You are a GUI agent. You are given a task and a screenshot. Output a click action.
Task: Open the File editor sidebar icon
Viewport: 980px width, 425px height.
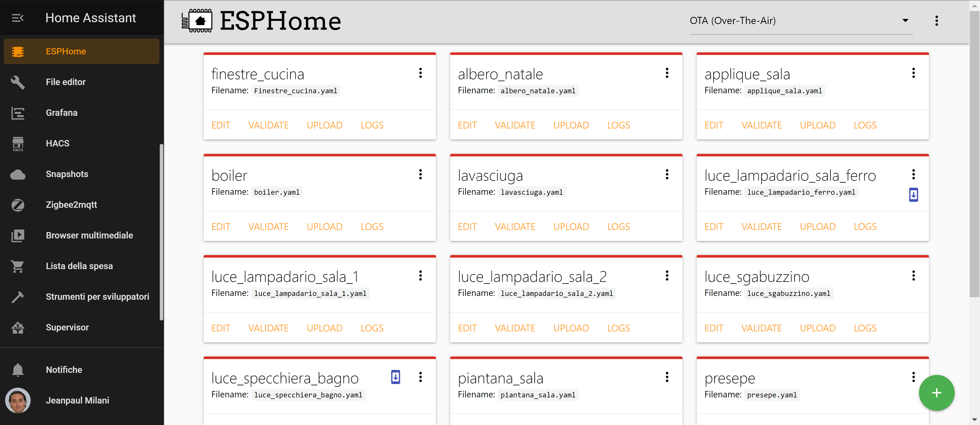[x=18, y=82]
